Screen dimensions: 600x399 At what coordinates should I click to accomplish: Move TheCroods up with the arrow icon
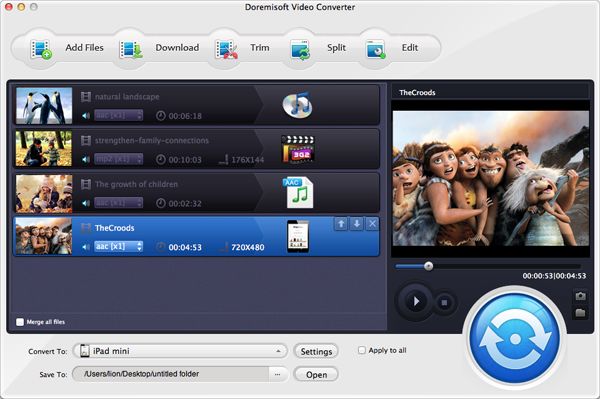(341, 224)
